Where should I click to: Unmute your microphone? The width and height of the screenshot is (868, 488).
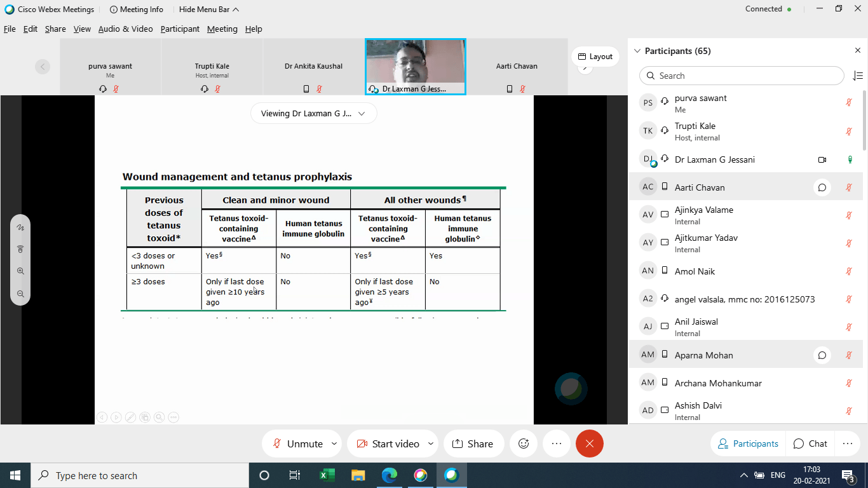(298, 444)
